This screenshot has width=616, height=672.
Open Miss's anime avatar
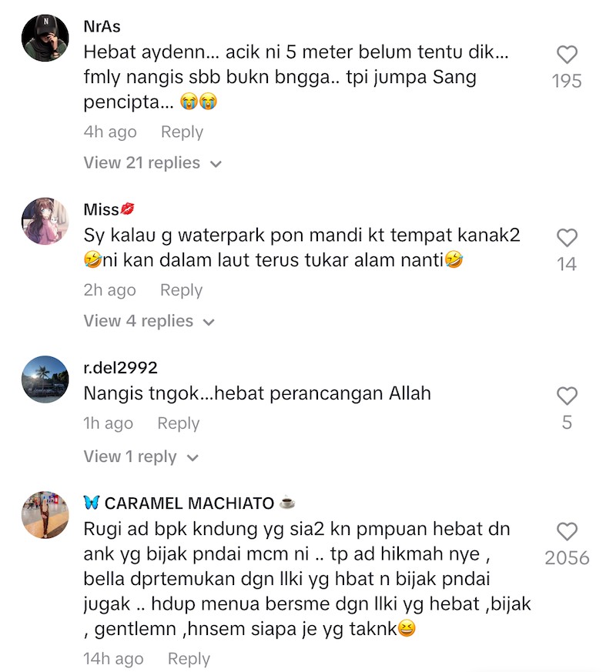click(45, 221)
